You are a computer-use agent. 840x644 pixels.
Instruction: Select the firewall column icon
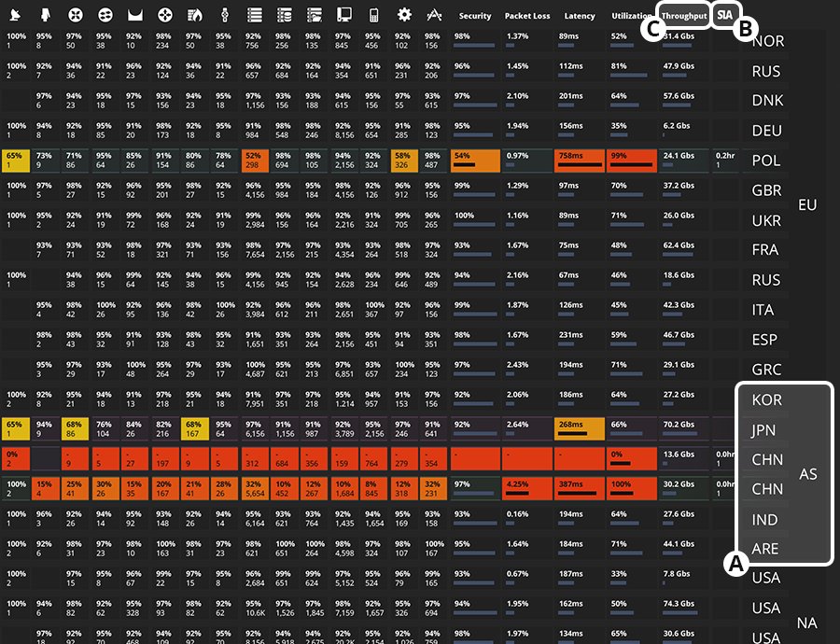pos(194,15)
